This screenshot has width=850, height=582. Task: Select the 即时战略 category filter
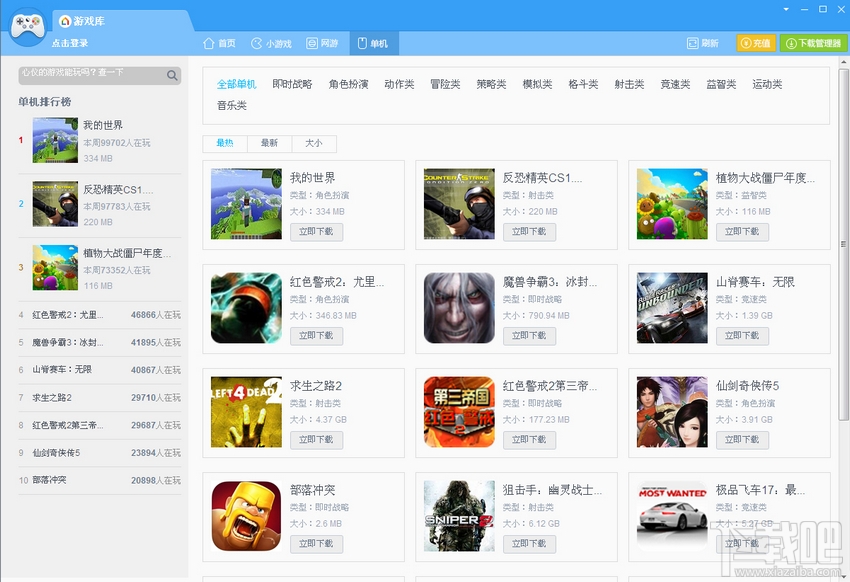(292, 84)
